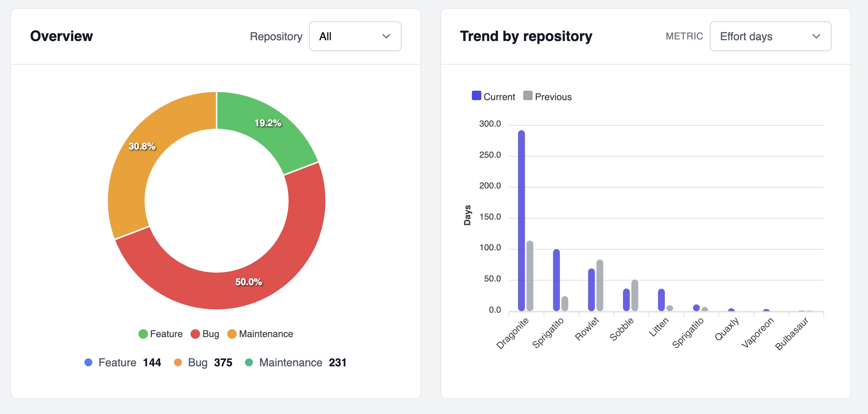Screen dimensions: 868x414
Task: Toggle the Feature legend item under the donut
Action: (161, 334)
